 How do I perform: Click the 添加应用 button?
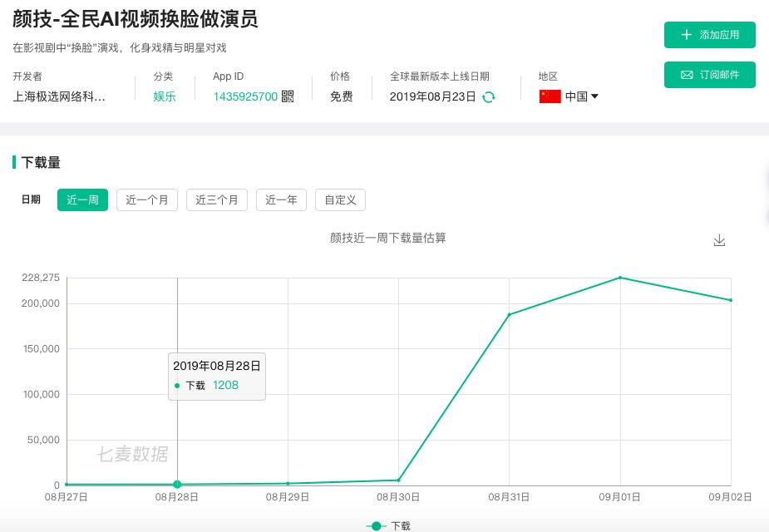click(709, 35)
